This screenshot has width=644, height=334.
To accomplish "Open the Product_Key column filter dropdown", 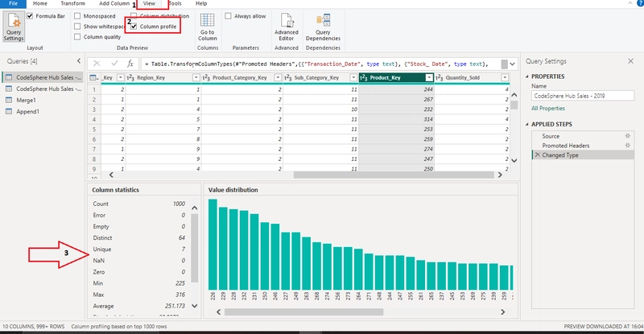I will [x=429, y=77].
